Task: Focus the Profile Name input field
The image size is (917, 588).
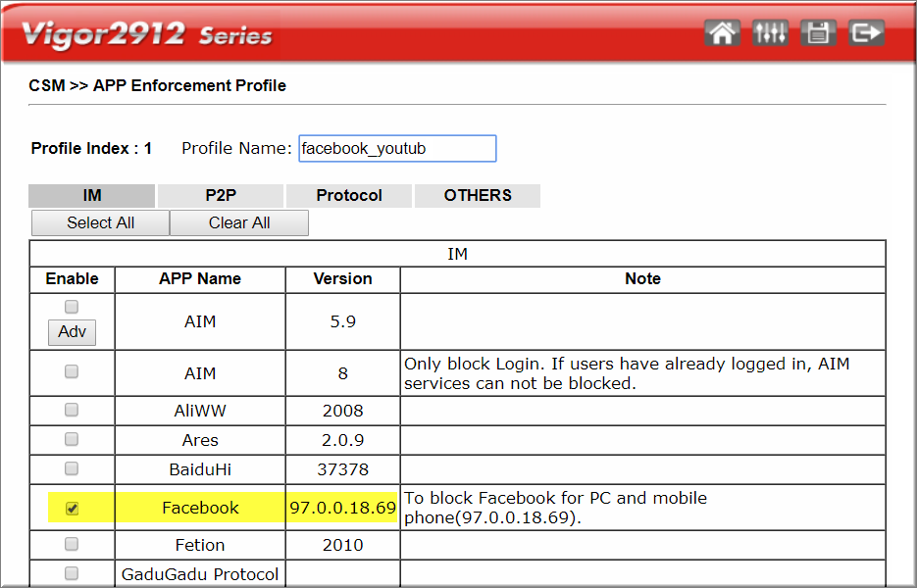Action: coord(397,148)
